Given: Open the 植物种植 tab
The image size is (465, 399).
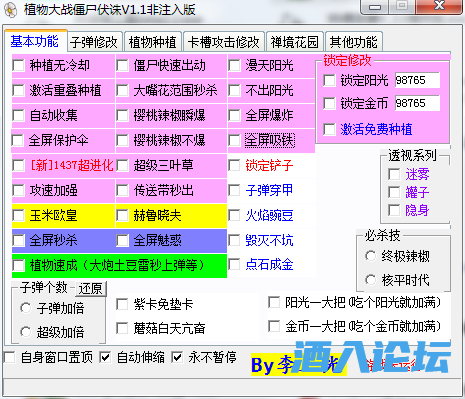Looking at the screenshot, I should (x=153, y=42).
